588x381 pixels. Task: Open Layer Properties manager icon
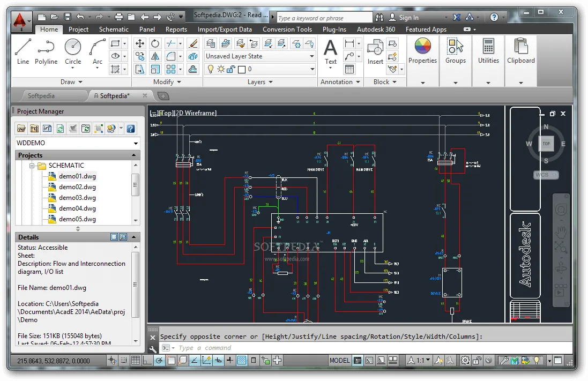211,43
